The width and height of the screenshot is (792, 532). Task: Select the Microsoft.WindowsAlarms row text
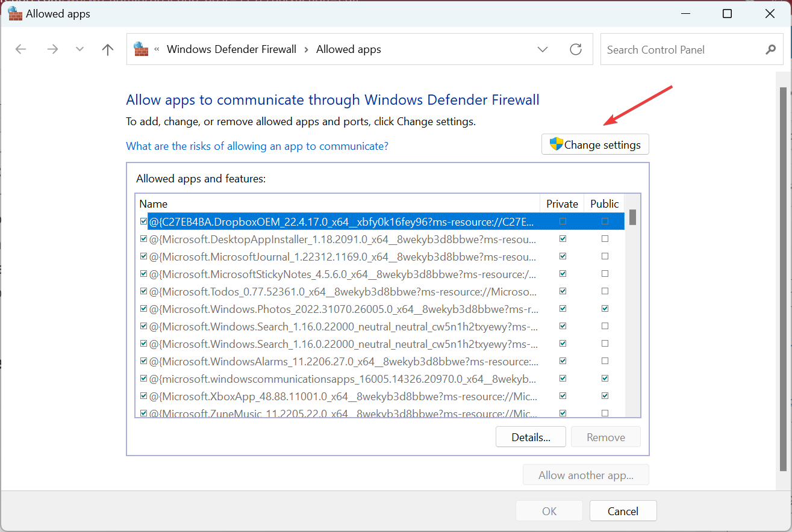(x=344, y=362)
